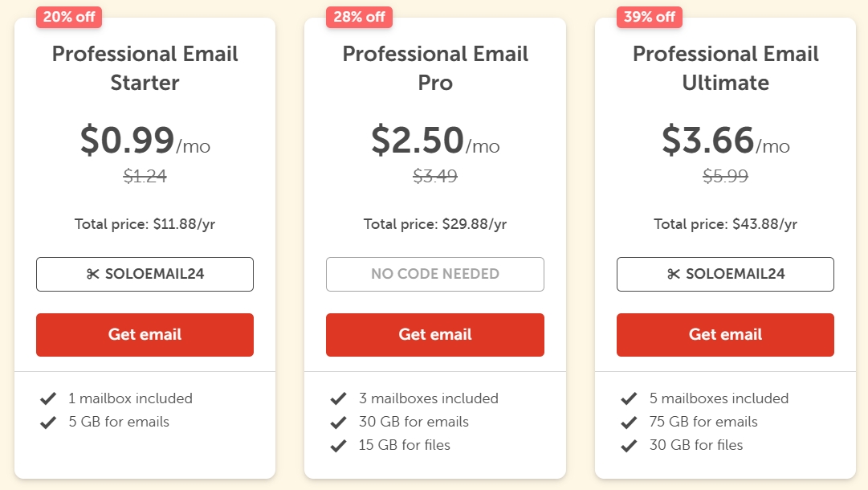Click the 28% off badge
868x490 pixels.
(x=359, y=17)
